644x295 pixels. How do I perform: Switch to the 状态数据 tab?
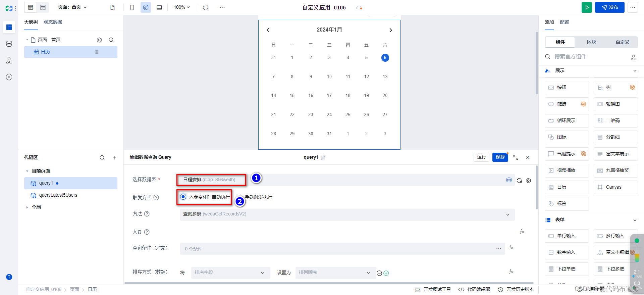pyautogui.click(x=53, y=22)
